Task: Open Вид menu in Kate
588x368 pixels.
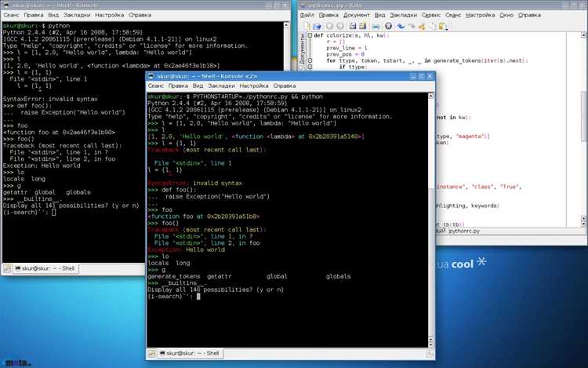Action: click(379, 15)
